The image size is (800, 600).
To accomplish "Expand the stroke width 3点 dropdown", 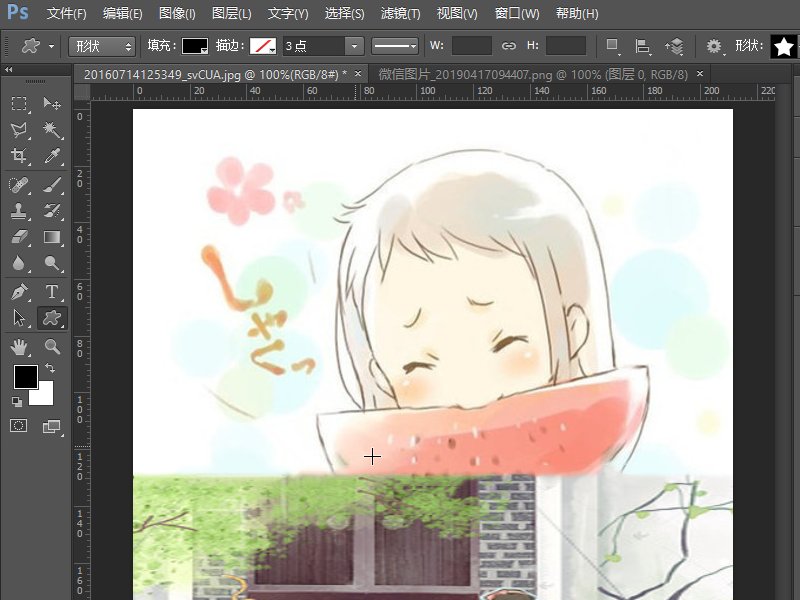I will click(x=354, y=46).
